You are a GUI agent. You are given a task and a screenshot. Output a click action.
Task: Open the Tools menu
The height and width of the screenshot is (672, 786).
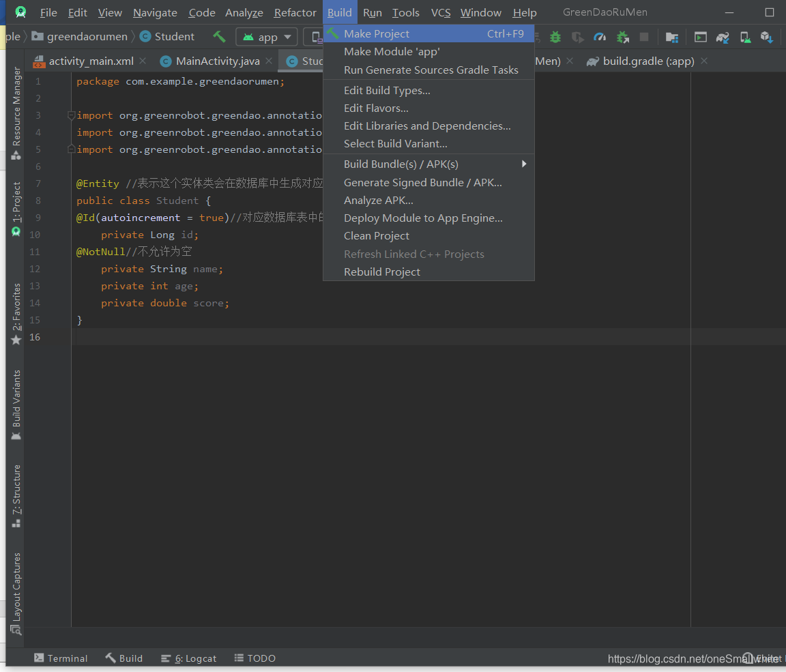point(405,12)
